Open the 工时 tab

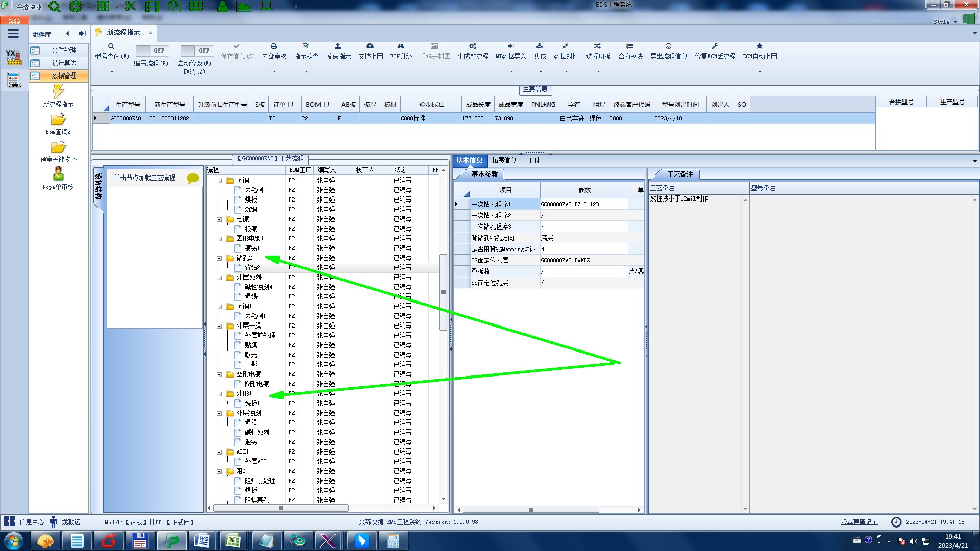click(x=533, y=160)
